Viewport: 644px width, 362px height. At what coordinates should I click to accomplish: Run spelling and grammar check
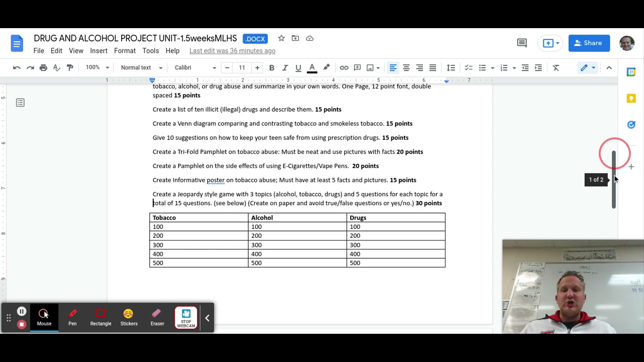tap(57, 68)
